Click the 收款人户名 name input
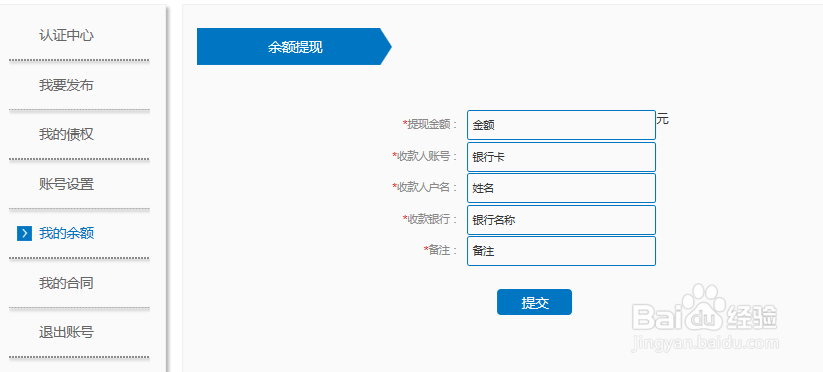823x372 pixels. click(x=561, y=188)
